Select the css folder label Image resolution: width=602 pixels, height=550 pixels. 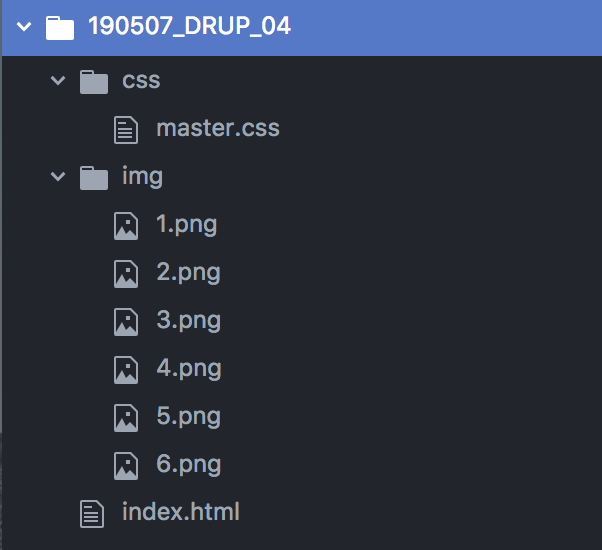tap(141, 81)
